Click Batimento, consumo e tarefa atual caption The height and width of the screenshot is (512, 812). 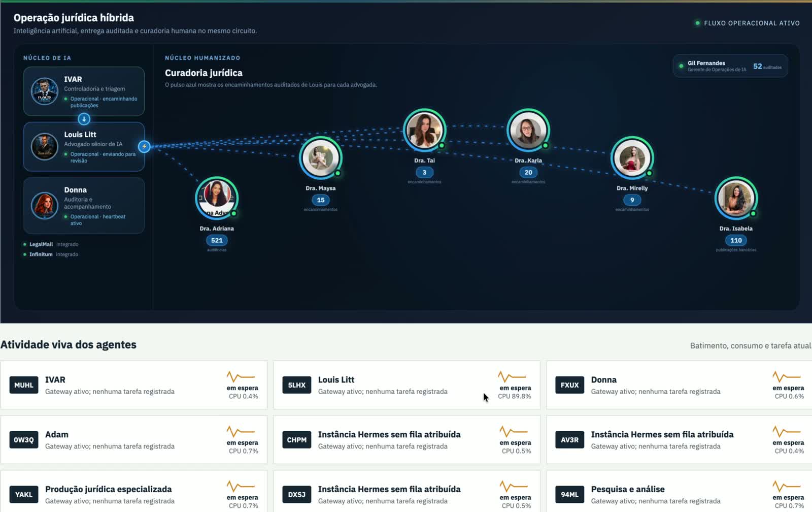point(751,346)
